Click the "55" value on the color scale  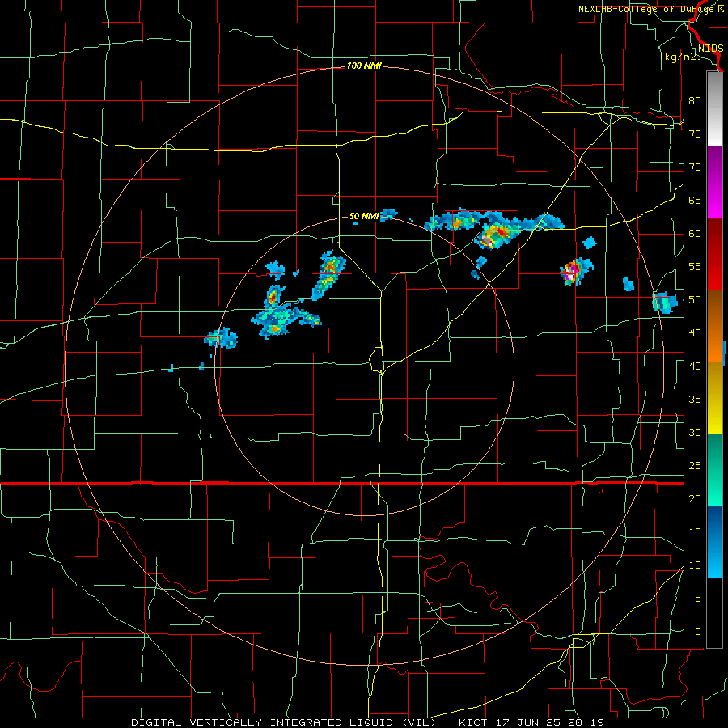pos(695,267)
